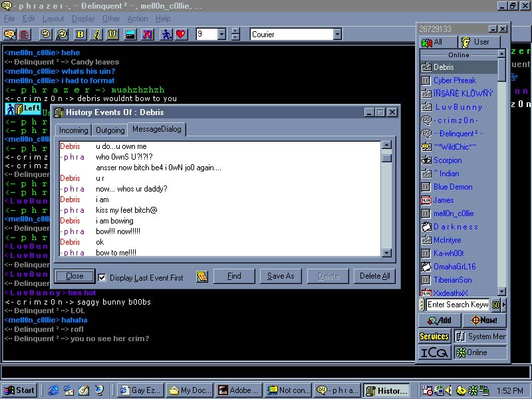Click the Enter Search Keyword field
Screen dimensions: 532x399
pyautogui.click(x=458, y=305)
